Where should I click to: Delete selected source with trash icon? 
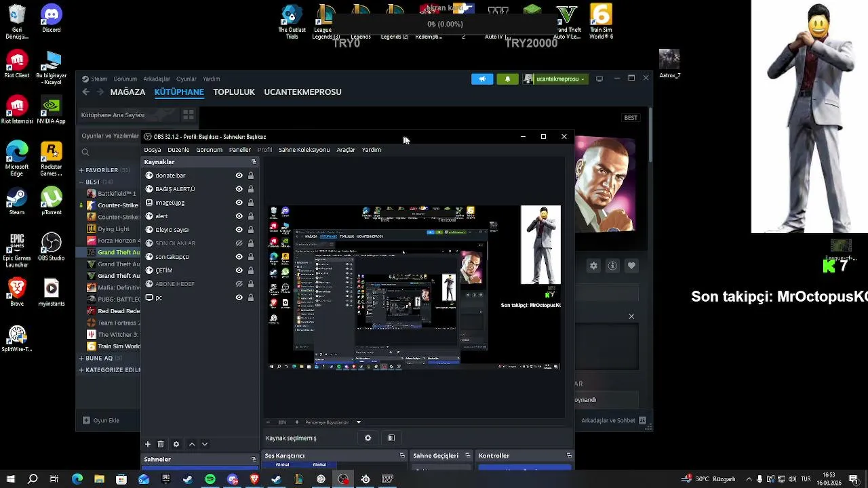coord(161,444)
